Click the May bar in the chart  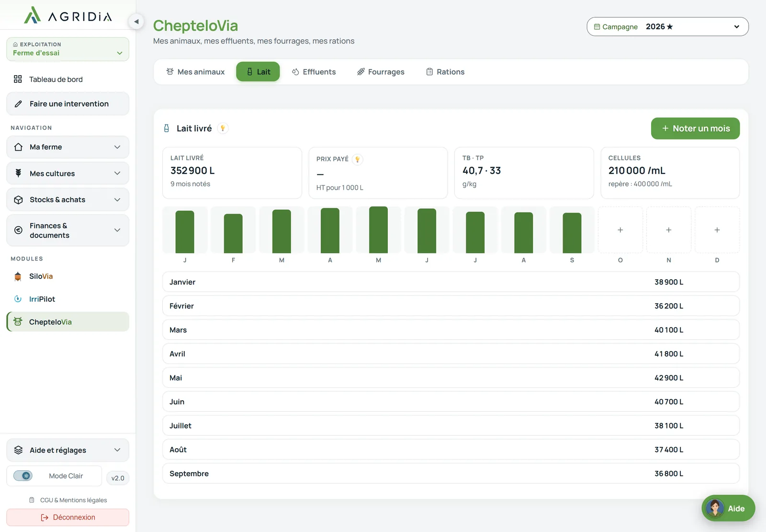(378, 230)
